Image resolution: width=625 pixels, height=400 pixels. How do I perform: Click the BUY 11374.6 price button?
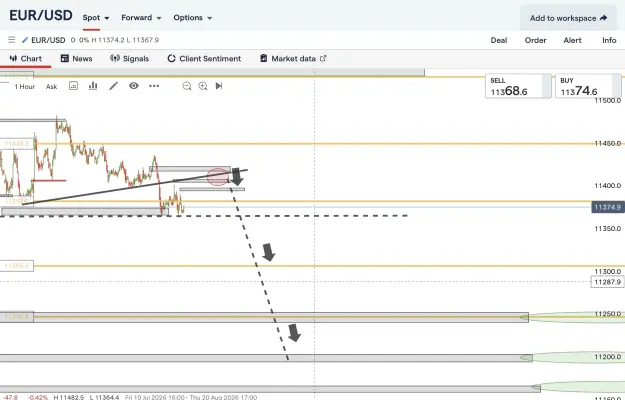point(588,86)
